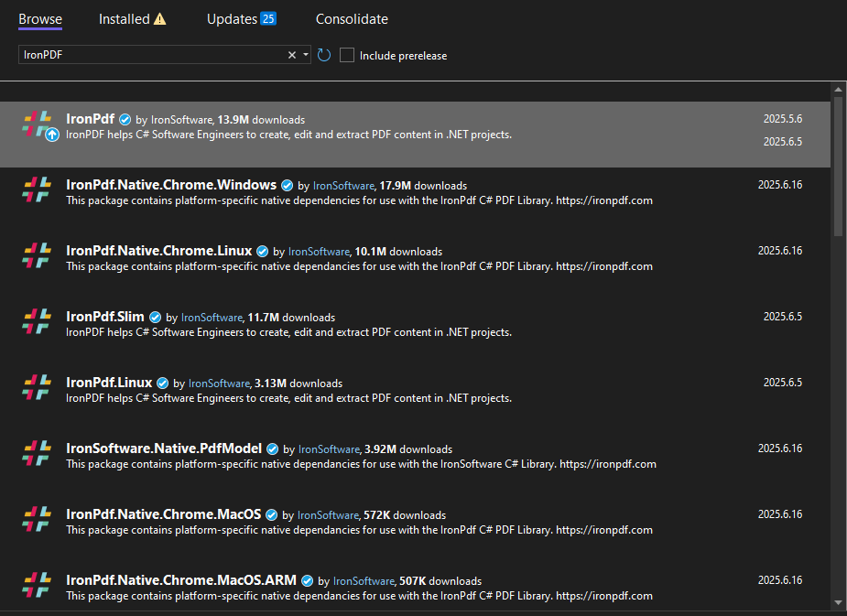This screenshot has height=616, width=847.
Task: Click latest version 2025.6.5 of IronPdf
Action: point(782,142)
